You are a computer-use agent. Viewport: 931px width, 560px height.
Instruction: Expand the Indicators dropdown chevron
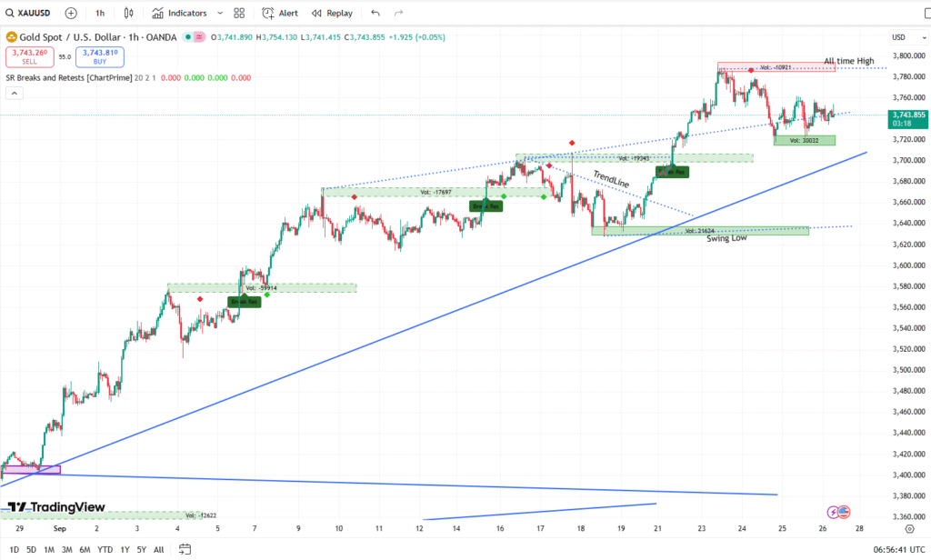coord(219,13)
